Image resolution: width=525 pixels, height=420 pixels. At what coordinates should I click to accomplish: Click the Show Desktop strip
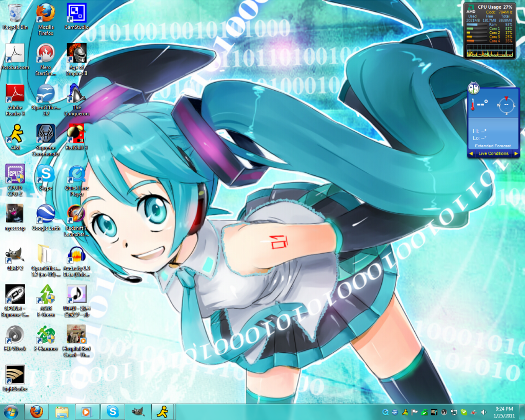[522, 412]
